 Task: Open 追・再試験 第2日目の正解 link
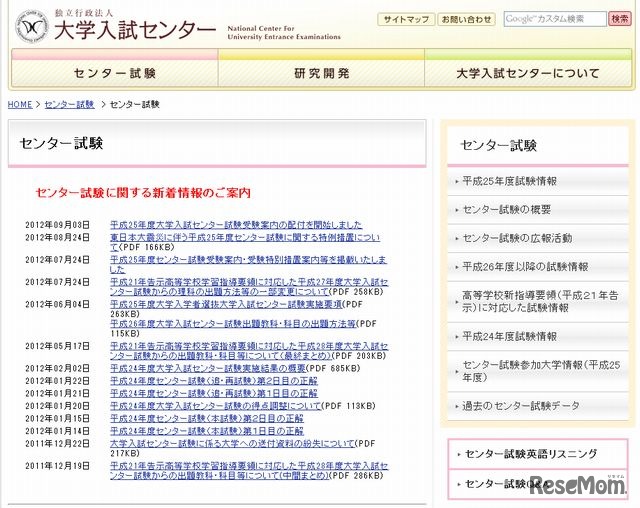point(213,381)
